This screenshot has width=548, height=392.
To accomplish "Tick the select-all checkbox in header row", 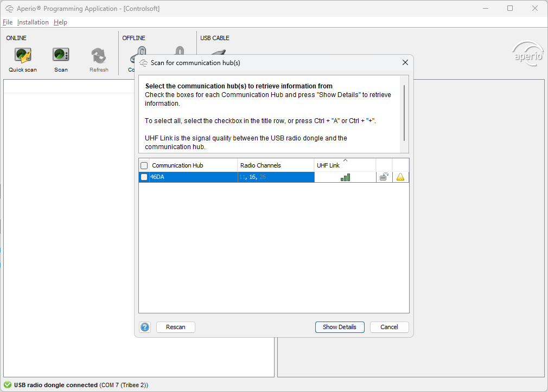I will (x=144, y=165).
